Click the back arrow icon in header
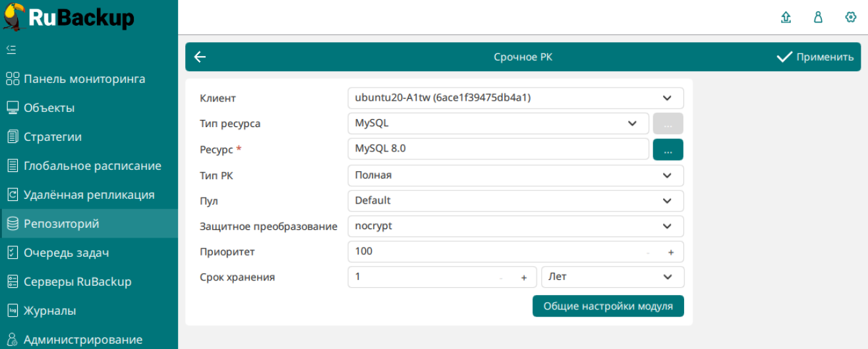Viewport: 868px width, 349px height. pyautogui.click(x=200, y=57)
